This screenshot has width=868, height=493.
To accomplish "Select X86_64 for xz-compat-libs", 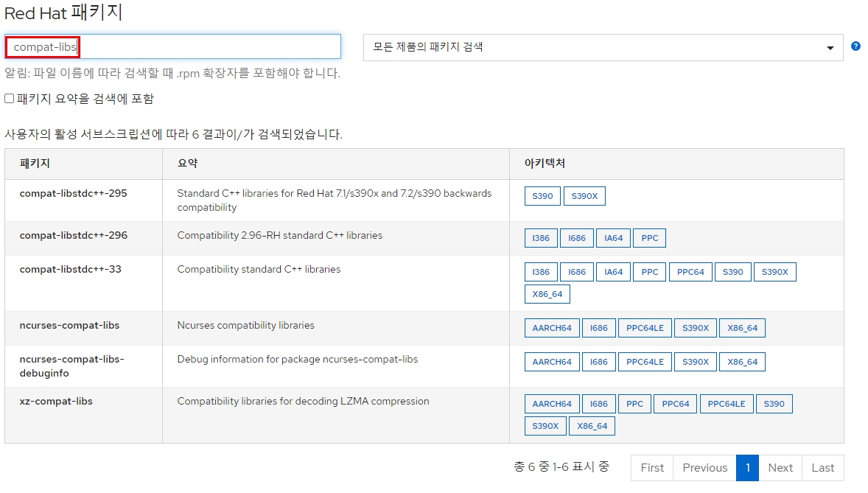I will tap(592, 426).
